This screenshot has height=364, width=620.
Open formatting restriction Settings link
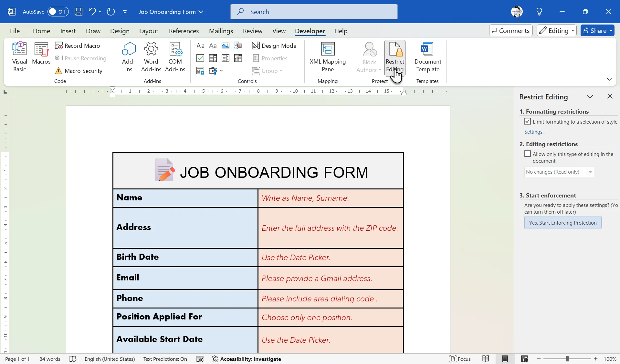[x=534, y=132]
